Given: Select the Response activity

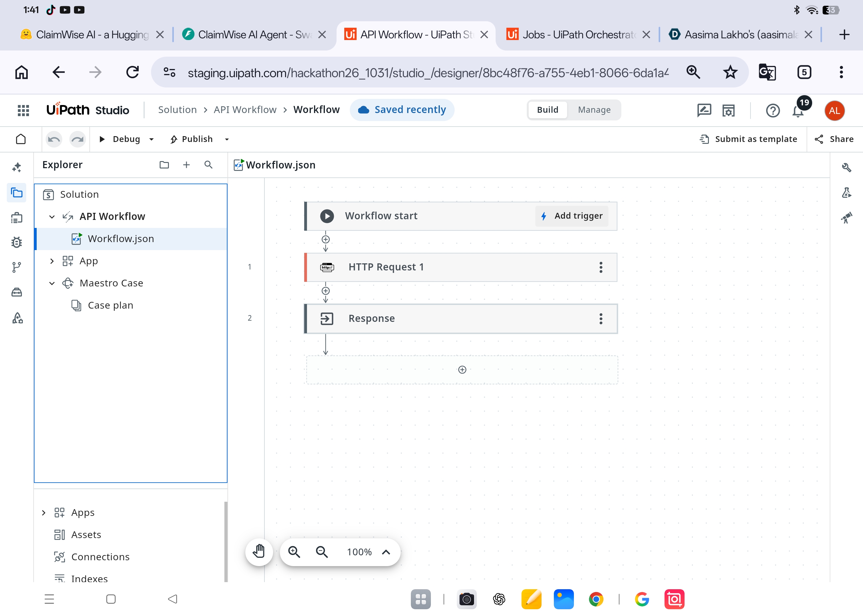Looking at the screenshot, I should tap(461, 318).
